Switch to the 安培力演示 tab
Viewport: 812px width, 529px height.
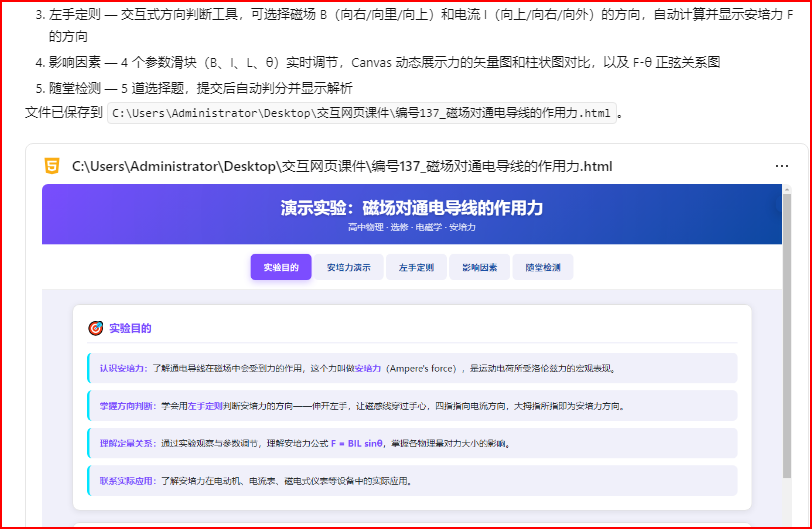pyautogui.click(x=349, y=267)
